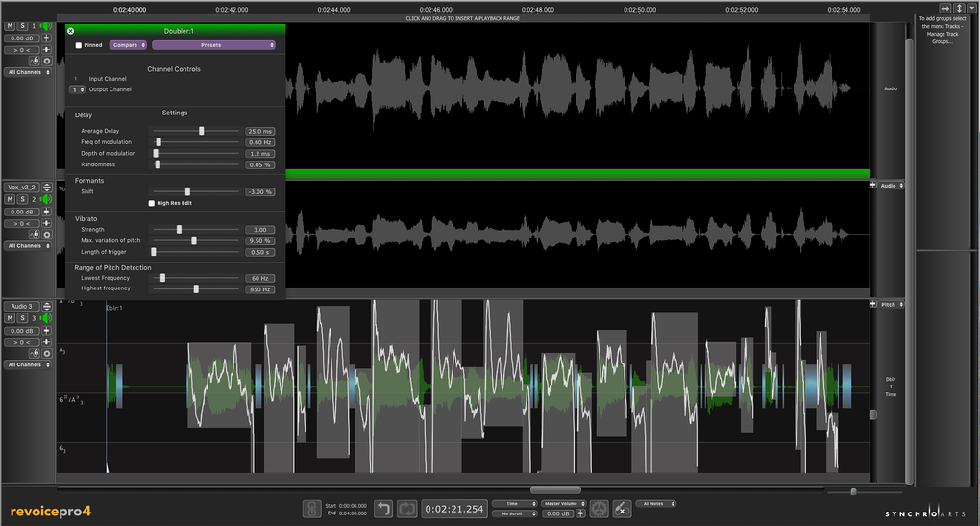Image resolution: width=980 pixels, height=526 pixels.
Task: Open the Audio view dropdown for track 2
Action: click(x=892, y=186)
